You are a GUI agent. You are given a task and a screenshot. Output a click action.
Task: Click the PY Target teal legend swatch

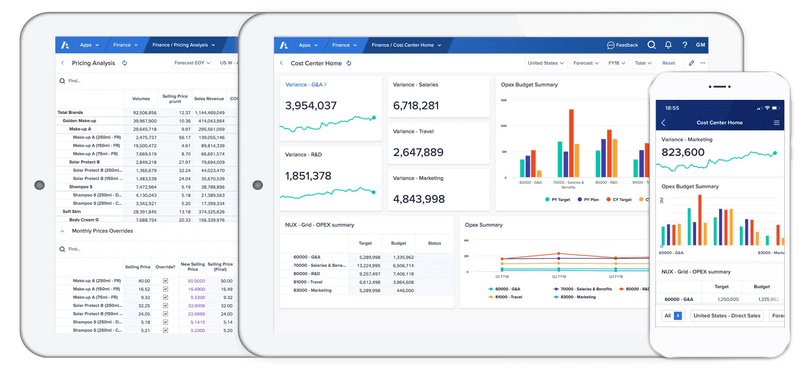pyautogui.click(x=547, y=199)
